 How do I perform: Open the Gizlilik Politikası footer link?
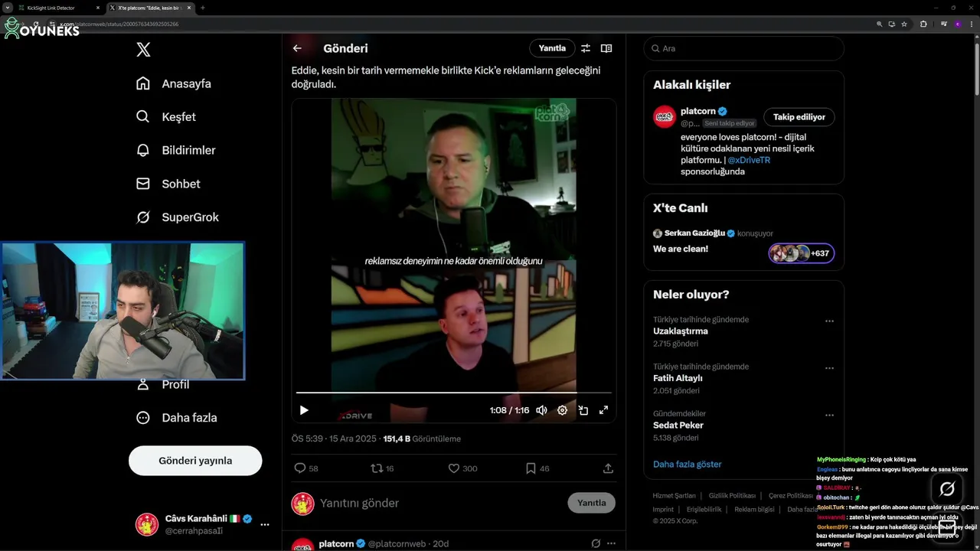coord(732,496)
